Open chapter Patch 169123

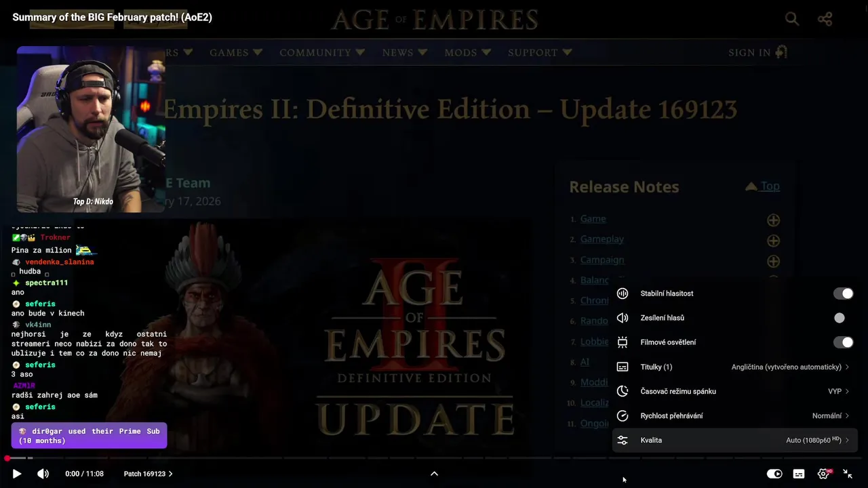click(148, 474)
